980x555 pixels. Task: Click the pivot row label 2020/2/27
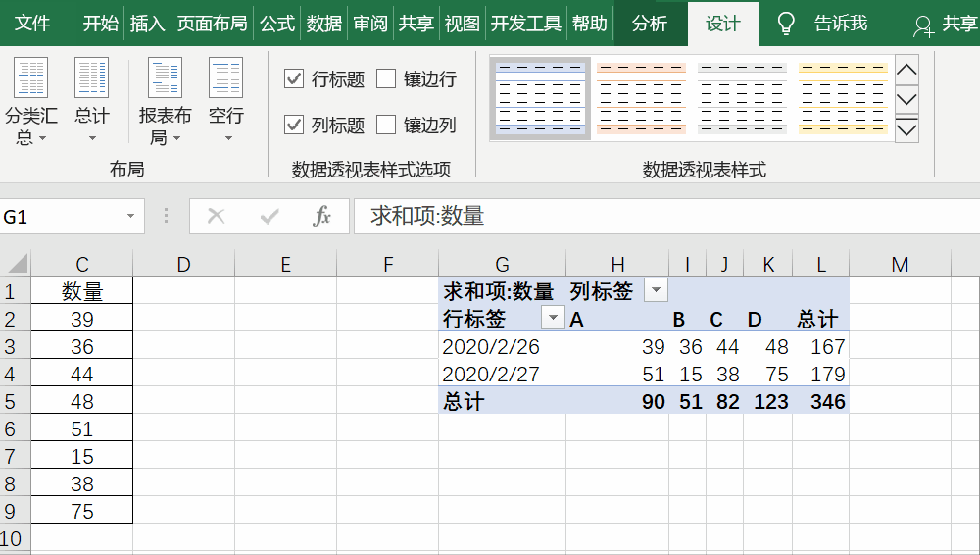502,374
